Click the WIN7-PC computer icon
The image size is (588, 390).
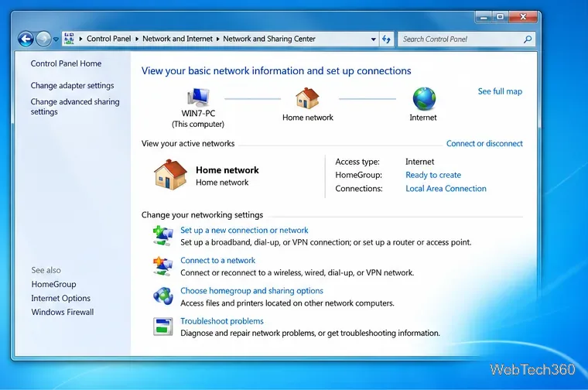pyautogui.click(x=198, y=97)
